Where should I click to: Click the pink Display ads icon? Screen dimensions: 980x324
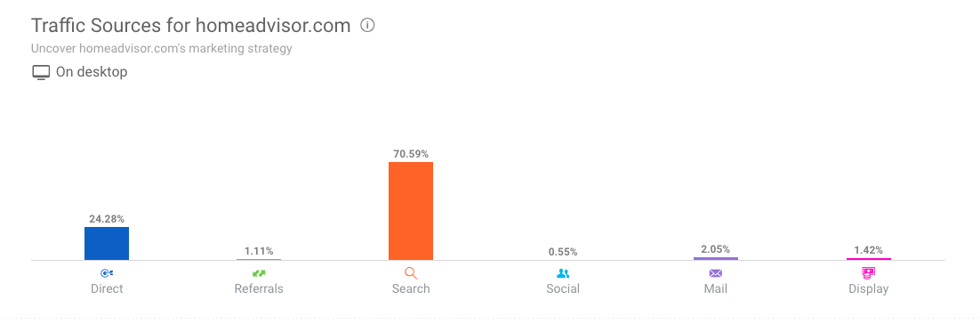(869, 272)
